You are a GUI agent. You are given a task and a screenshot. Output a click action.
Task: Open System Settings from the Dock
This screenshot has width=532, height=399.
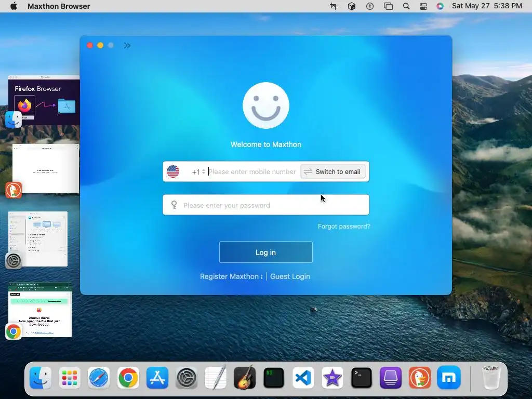(x=187, y=378)
